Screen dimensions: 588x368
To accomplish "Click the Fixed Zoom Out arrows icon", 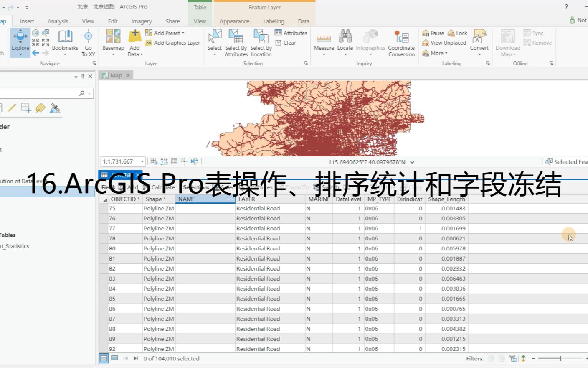I will coord(46,43).
